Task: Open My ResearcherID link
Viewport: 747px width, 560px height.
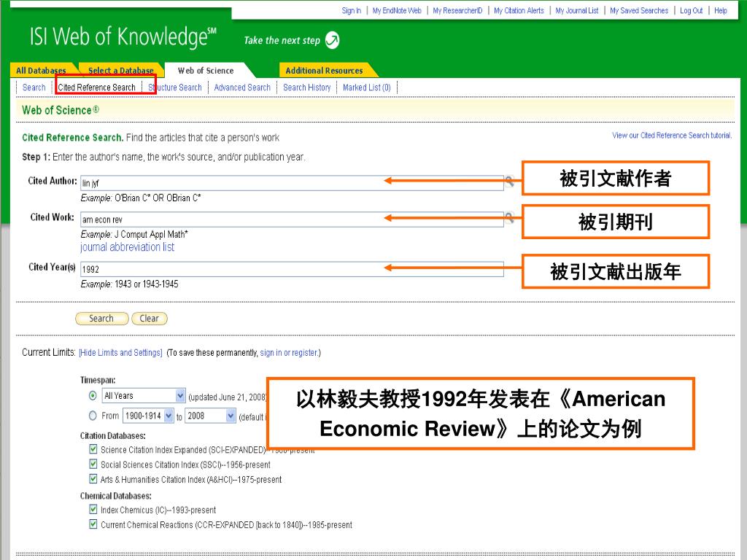Action: click(x=458, y=10)
